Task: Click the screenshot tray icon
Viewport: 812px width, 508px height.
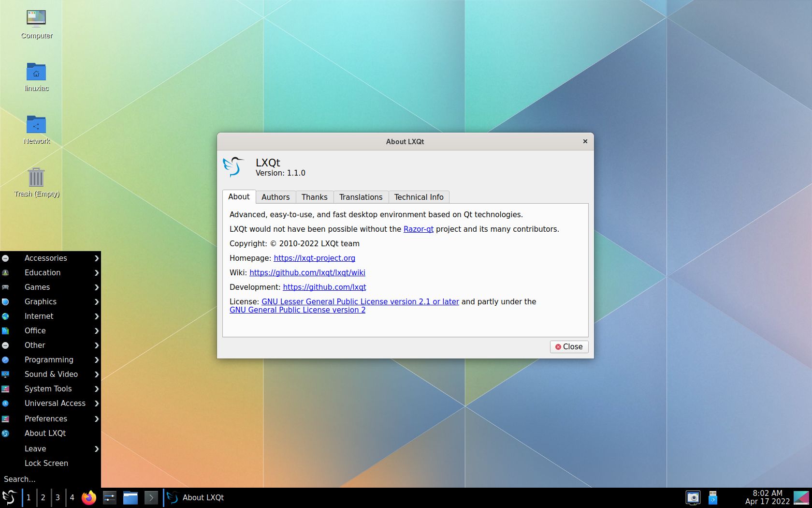Action: [693, 497]
